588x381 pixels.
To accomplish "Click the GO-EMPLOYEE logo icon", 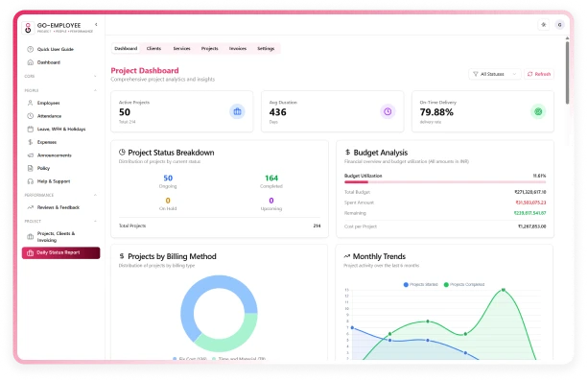I will pos(28,28).
